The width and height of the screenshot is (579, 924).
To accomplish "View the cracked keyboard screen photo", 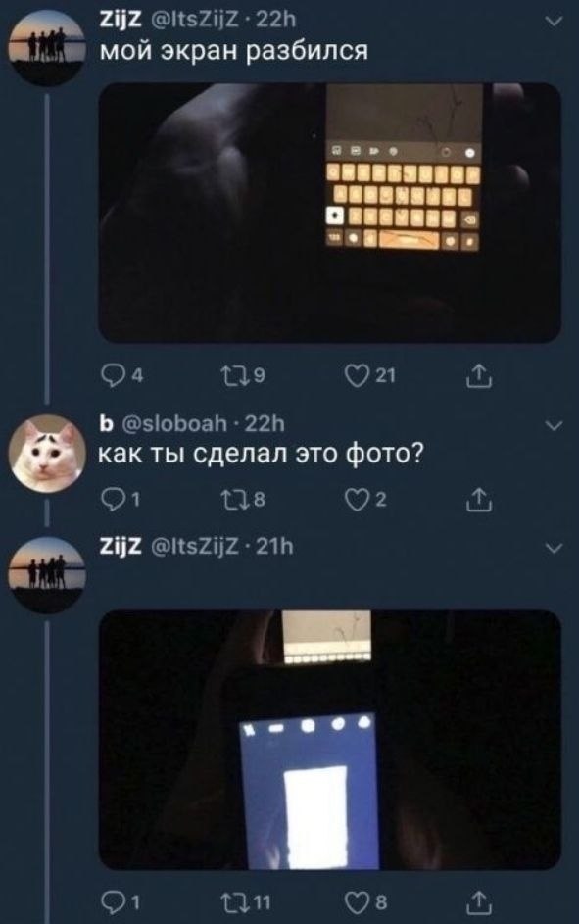I will point(329,213).
